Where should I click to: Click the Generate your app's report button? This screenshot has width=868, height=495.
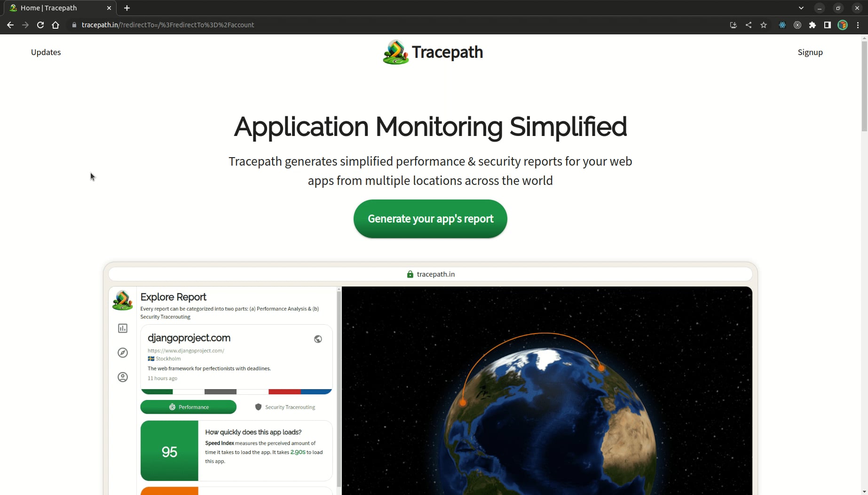click(430, 218)
